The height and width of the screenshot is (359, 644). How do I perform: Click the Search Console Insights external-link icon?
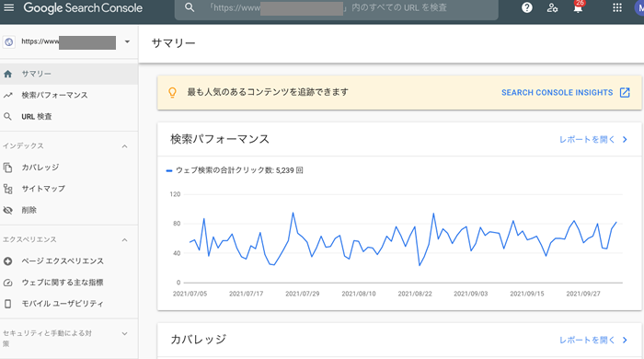point(625,92)
